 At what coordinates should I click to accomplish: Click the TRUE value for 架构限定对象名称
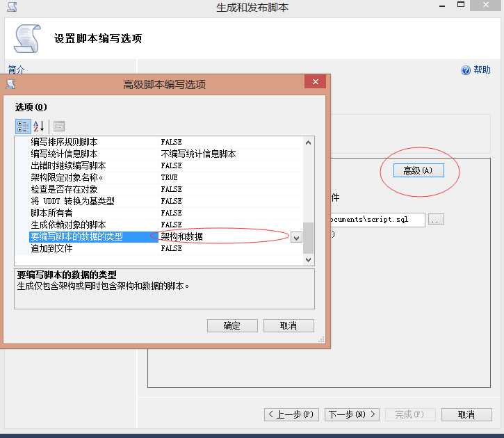point(169,177)
